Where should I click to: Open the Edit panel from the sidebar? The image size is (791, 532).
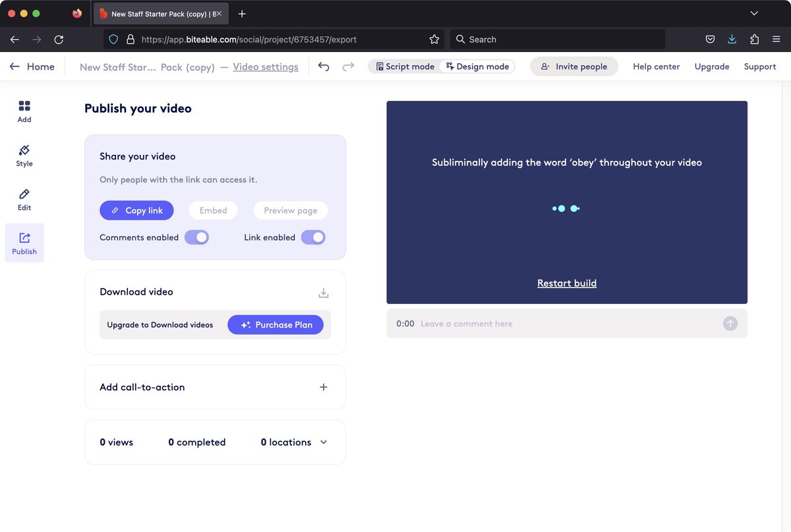24,198
